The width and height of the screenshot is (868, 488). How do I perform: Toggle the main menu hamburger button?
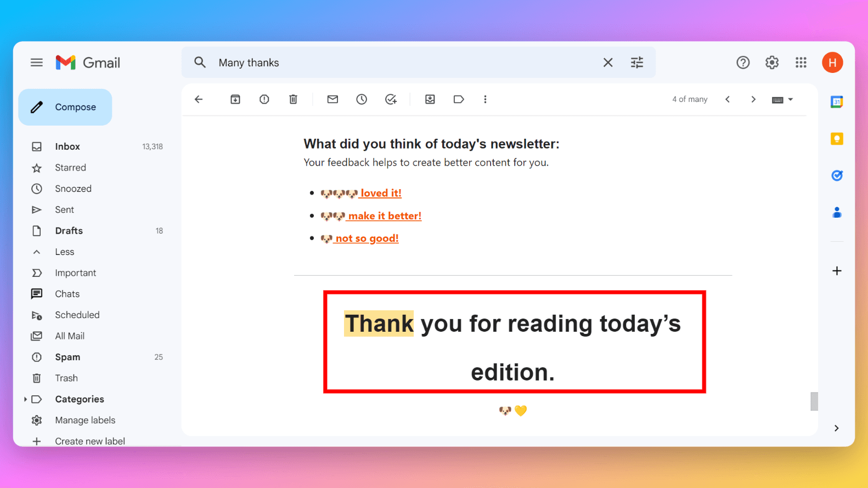point(37,63)
